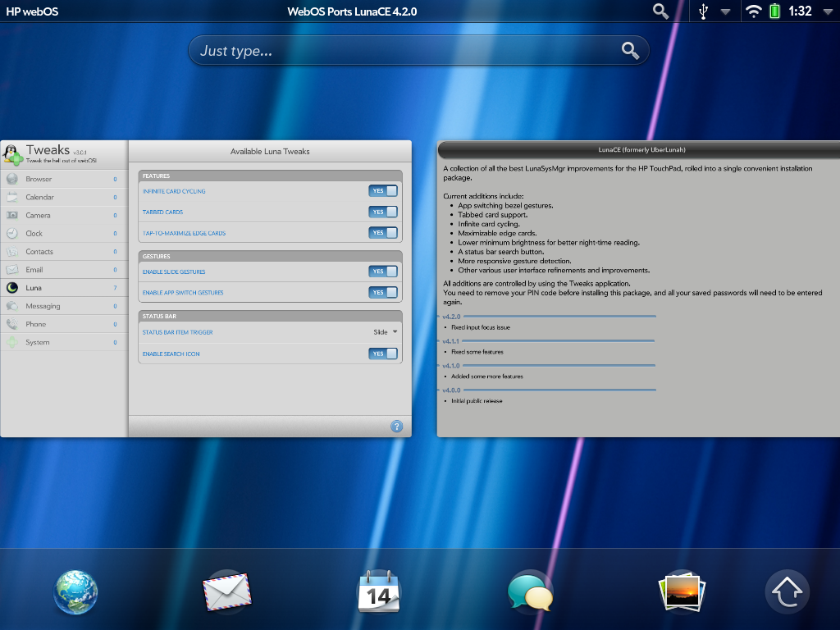Click the Infinite Card Cycling label

[x=174, y=191]
